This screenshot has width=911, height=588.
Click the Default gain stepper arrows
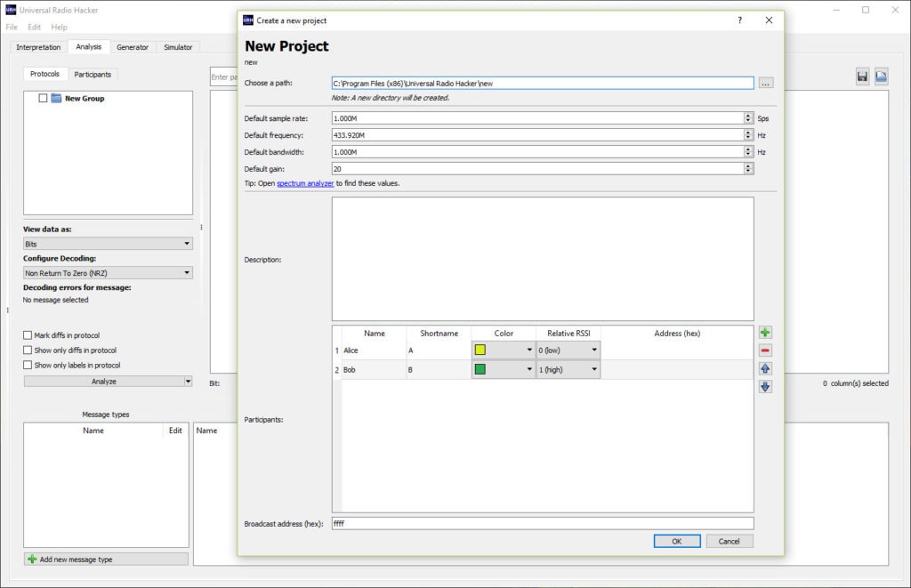coord(748,168)
